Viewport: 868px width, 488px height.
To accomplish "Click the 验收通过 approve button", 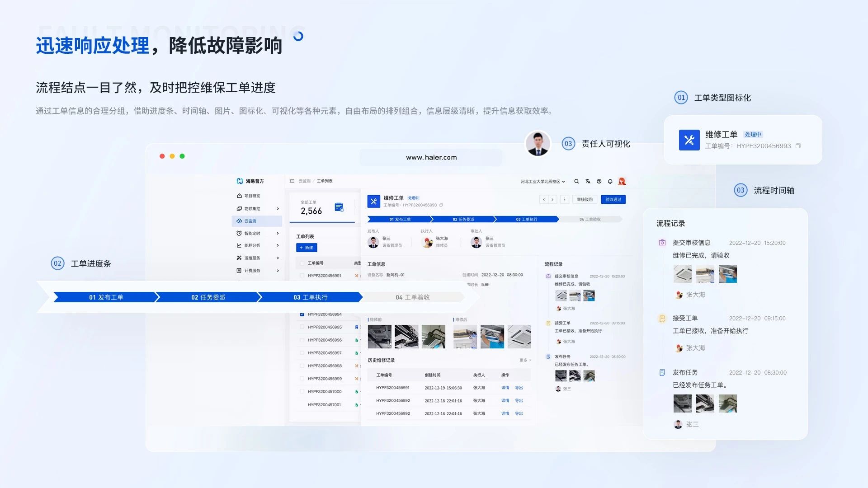I will coord(613,200).
